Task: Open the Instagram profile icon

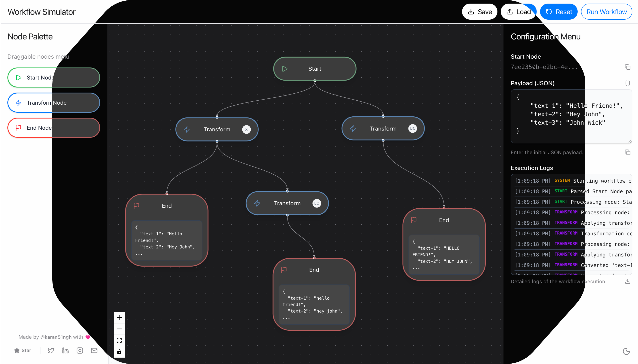Action: [80, 351]
